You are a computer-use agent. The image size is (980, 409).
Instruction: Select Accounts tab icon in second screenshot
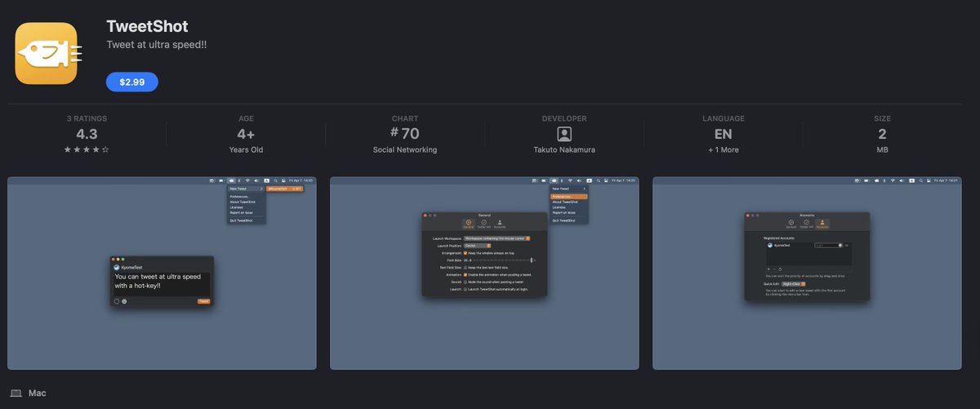coord(500,224)
